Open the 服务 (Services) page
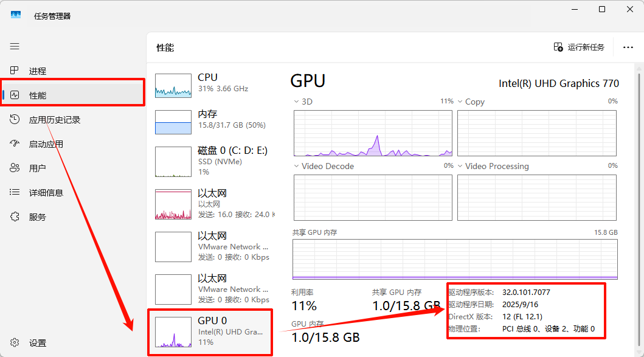 37,217
